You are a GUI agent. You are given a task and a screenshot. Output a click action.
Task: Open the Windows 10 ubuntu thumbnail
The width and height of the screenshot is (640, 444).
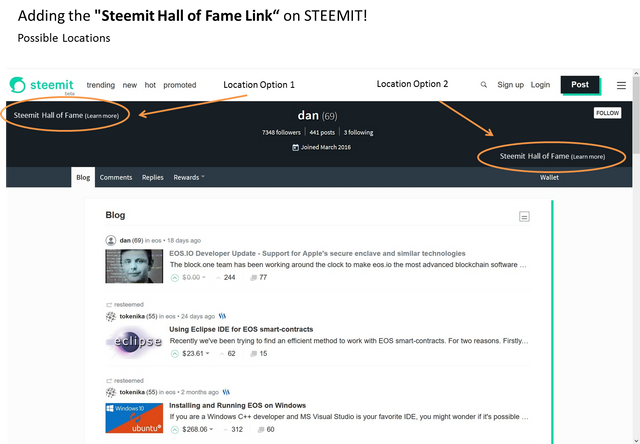tap(134, 418)
